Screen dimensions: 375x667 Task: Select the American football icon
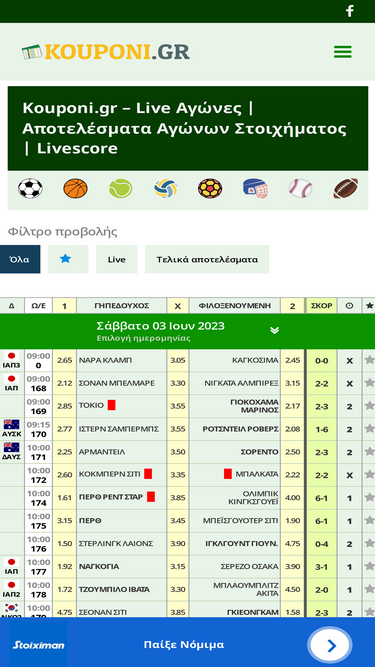(345, 188)
